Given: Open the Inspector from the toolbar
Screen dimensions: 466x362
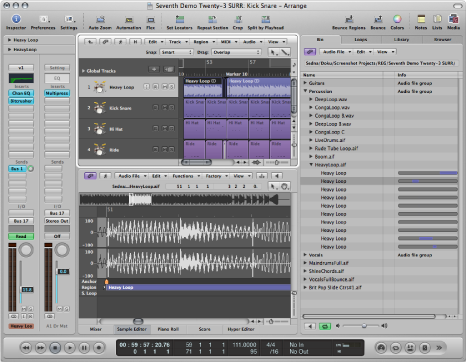Looking at the screenshot, I should (16, 19).
